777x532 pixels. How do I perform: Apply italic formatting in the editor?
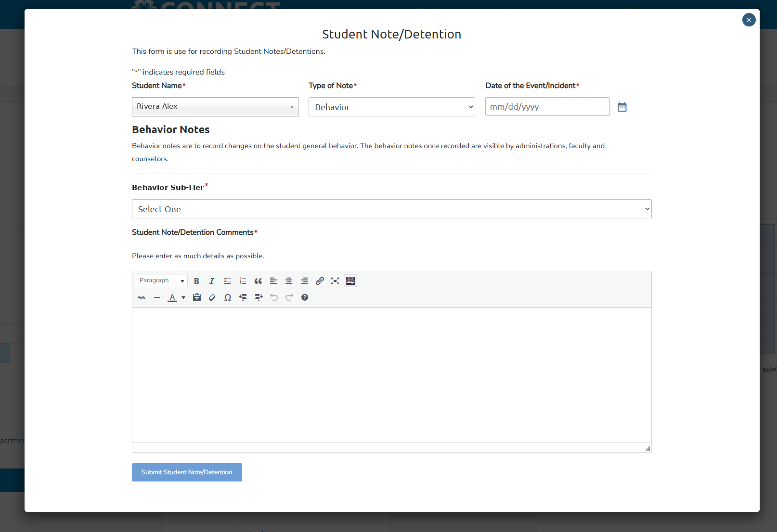(212, 281)
